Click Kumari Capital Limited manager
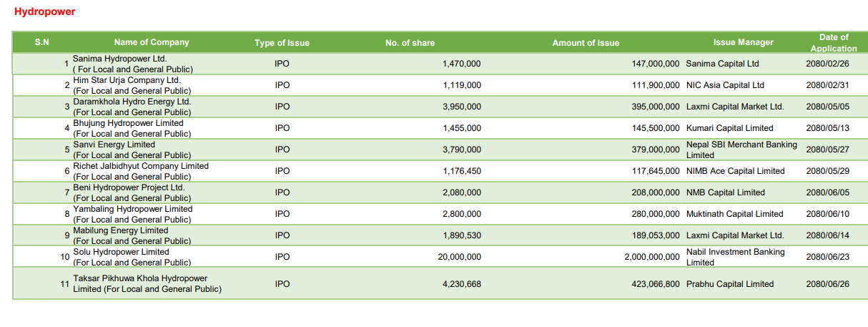The width and height of the screenshot is (868, 327). (729, 128)
